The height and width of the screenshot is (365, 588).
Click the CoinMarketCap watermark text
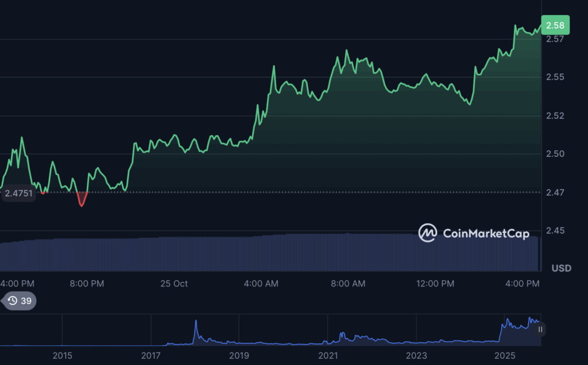[x=486, y=233]
